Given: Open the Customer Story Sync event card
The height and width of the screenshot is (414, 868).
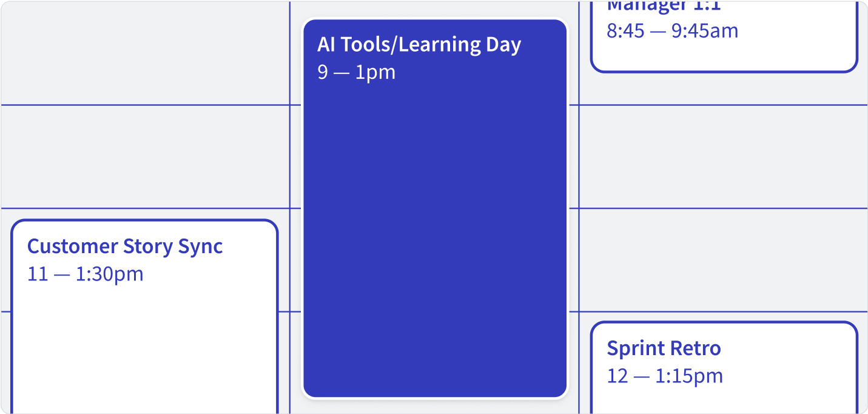Looking at the screenshot, I should (144, 316).
